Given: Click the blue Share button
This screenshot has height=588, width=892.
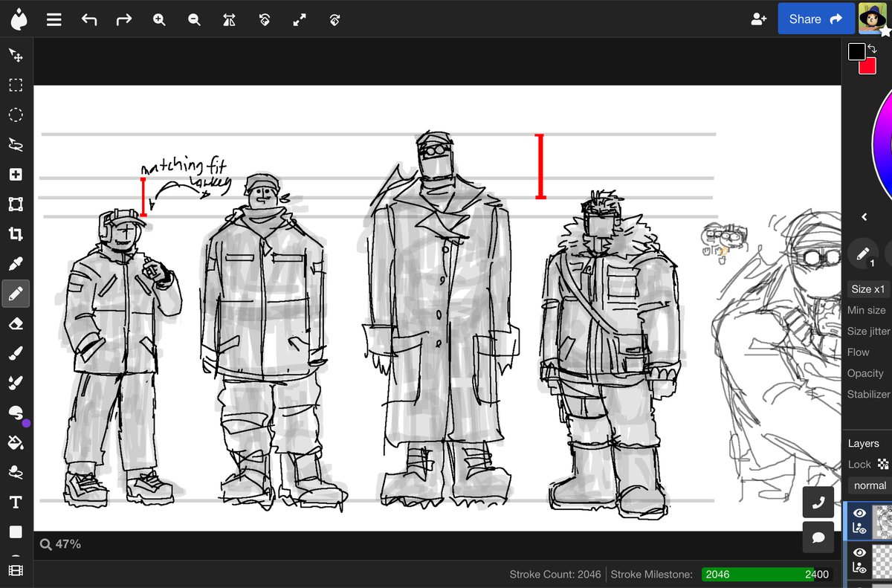Looking at the screenshot, I should [815, 19].
